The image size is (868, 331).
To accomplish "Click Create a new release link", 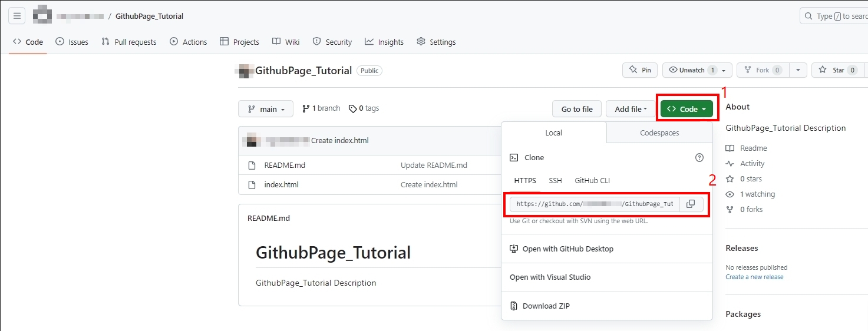I will pyautogui.click(x=754, y=277).
